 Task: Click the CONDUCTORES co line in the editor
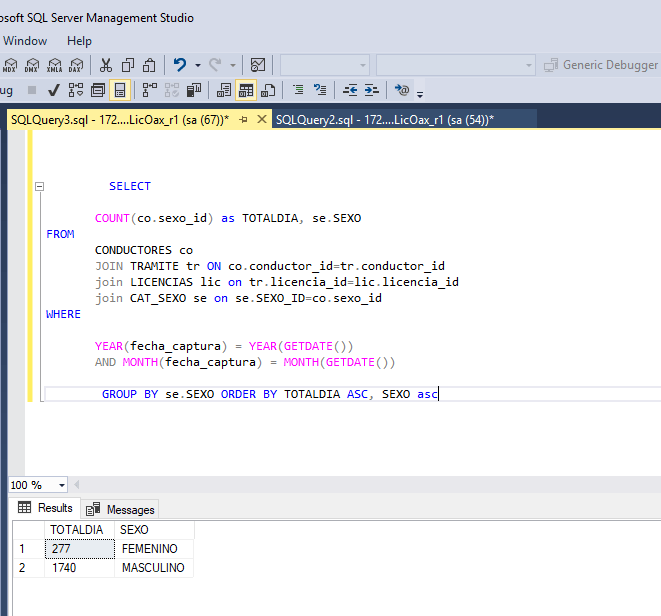click(144, 250)
